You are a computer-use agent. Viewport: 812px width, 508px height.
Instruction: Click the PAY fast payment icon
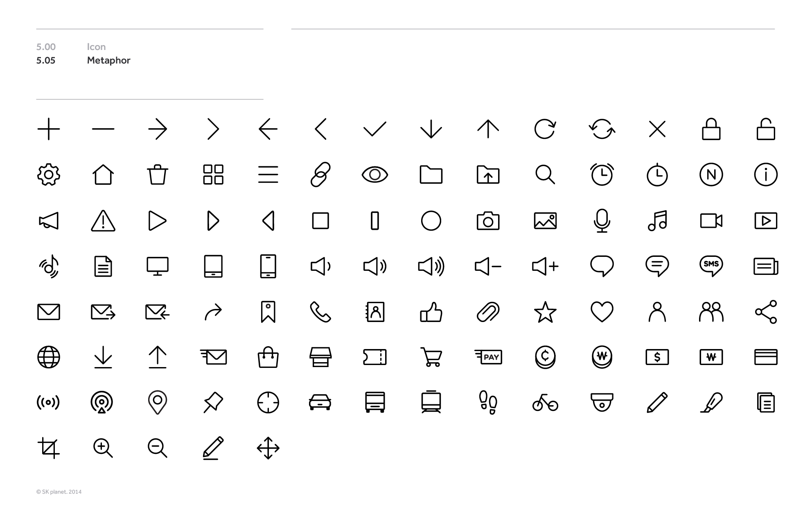[x=488, y=357]
